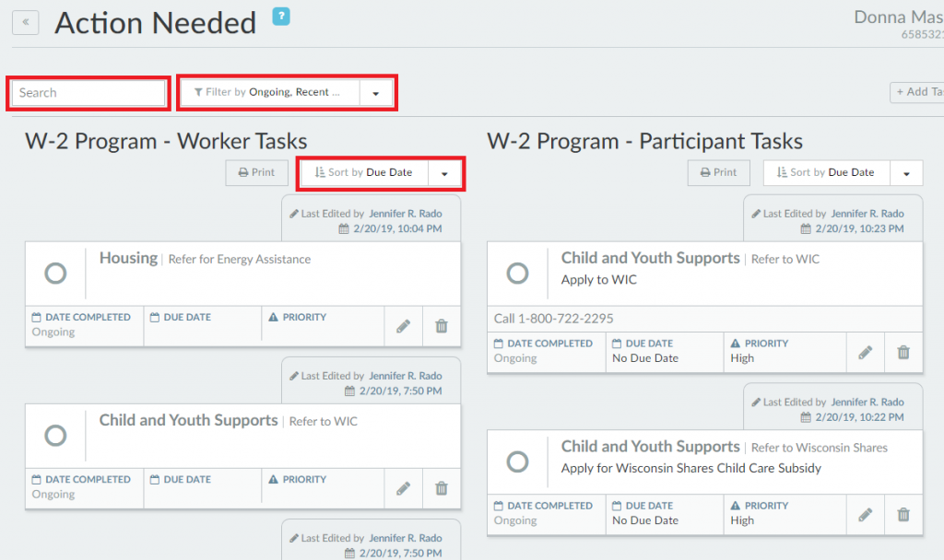Trash the Worker Tasks Refer to WIC task
This screenshot has height=560, width=944.
[442, 488]
